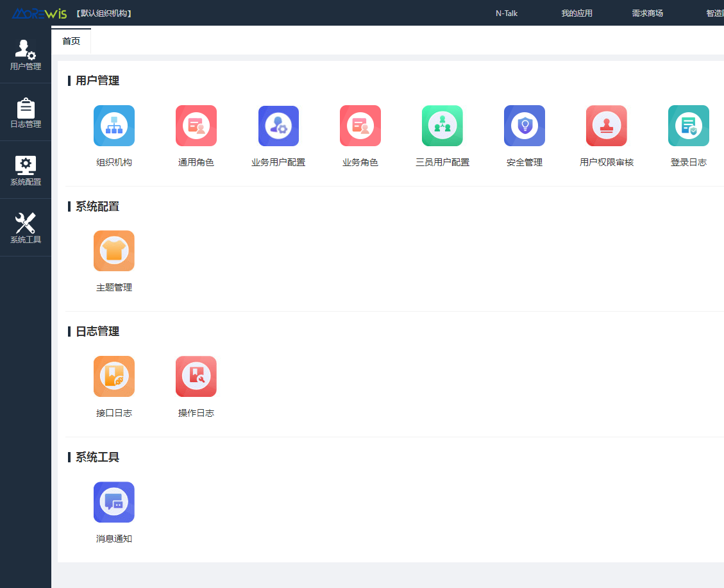Open 三员用户配置
The image size is (724, 588).
tap(442, 126)
